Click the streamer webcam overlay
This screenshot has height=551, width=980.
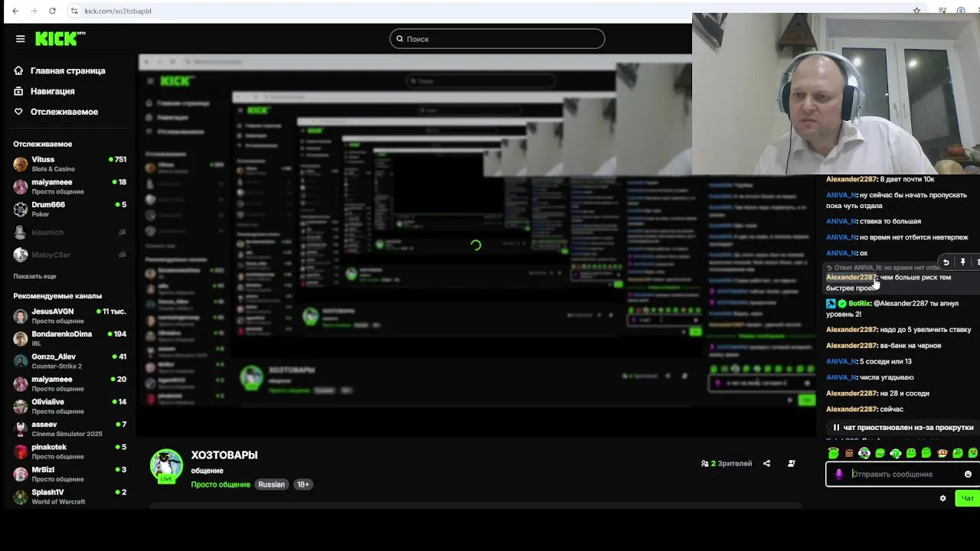coord(836,94)
